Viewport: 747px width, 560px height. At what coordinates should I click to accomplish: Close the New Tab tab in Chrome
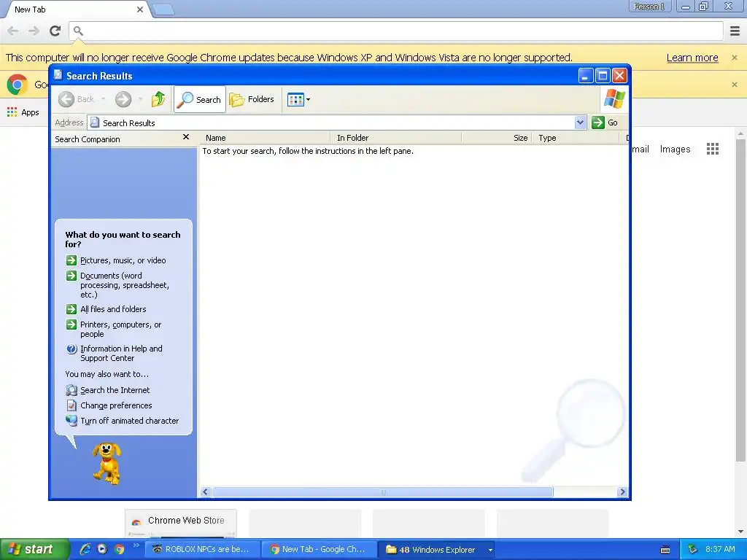140,9
